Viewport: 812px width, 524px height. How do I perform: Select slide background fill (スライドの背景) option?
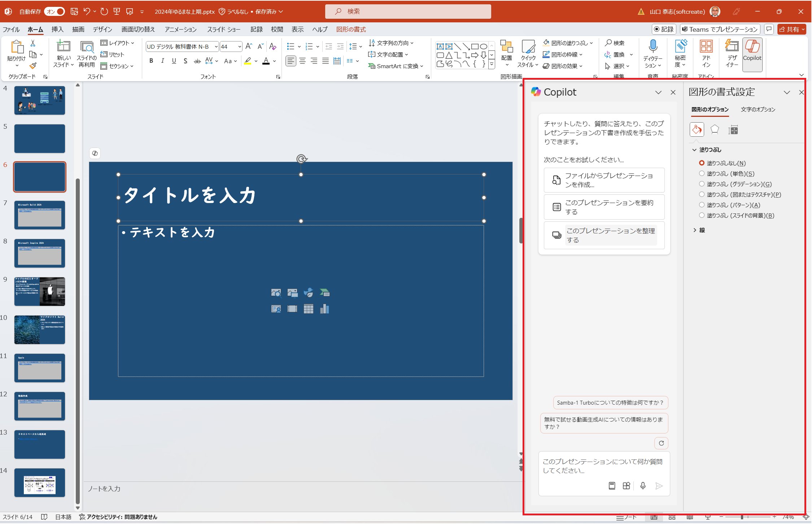(702, 215)
